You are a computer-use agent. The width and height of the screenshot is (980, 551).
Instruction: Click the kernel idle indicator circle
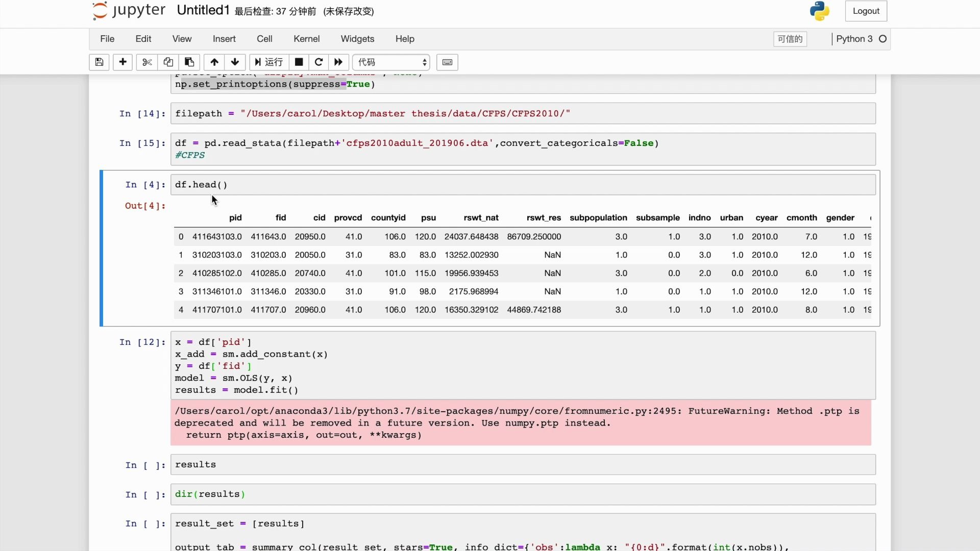[883, 39]
